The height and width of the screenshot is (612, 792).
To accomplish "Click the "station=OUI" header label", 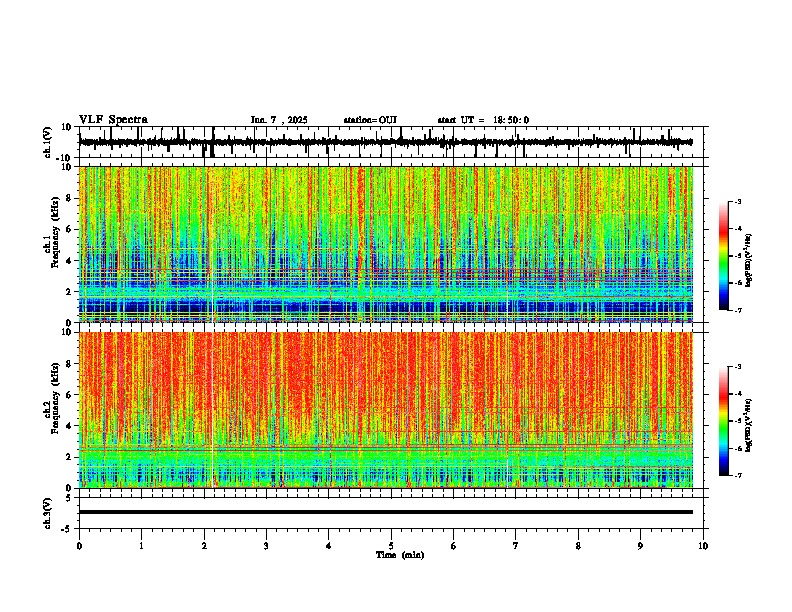I will [370, 120].
